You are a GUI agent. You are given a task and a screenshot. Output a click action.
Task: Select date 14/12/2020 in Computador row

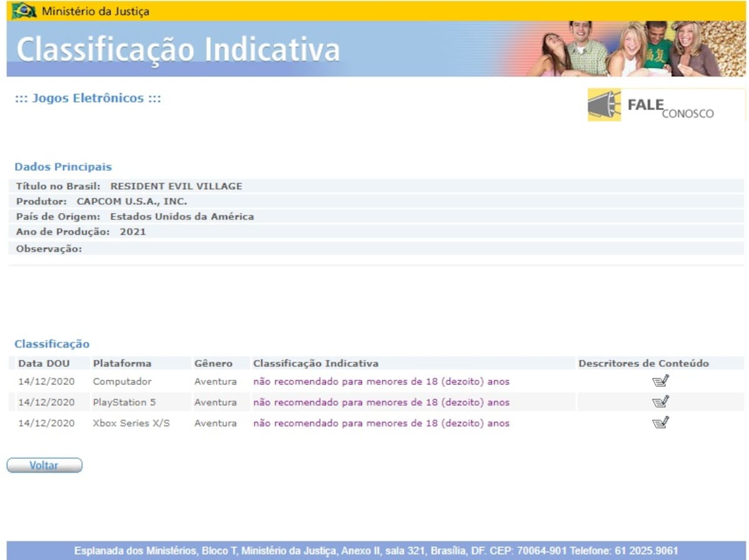[x=46, y=381]
